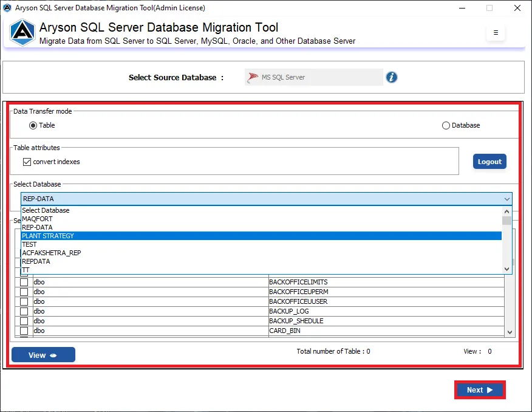Check the box for BACKOFFICELIMITS table
The image size is (532, 412).
point(24,283)
